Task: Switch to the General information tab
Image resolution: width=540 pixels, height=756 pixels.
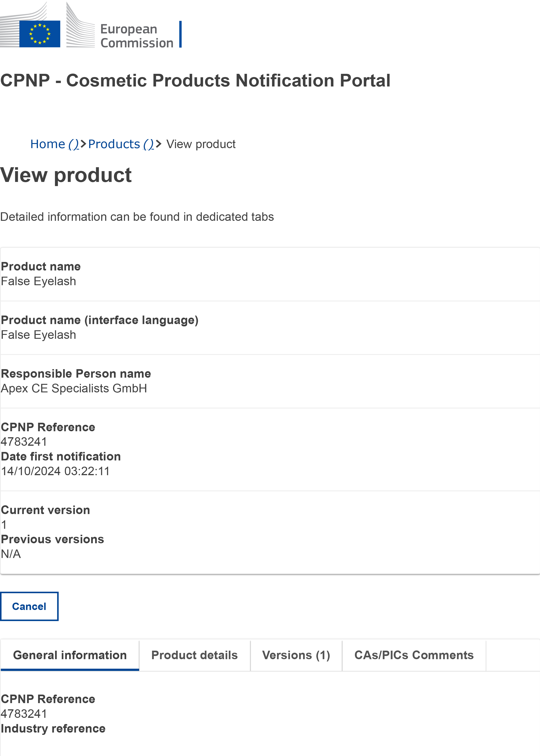Action: pyautogui.click(x=70, y=655)
